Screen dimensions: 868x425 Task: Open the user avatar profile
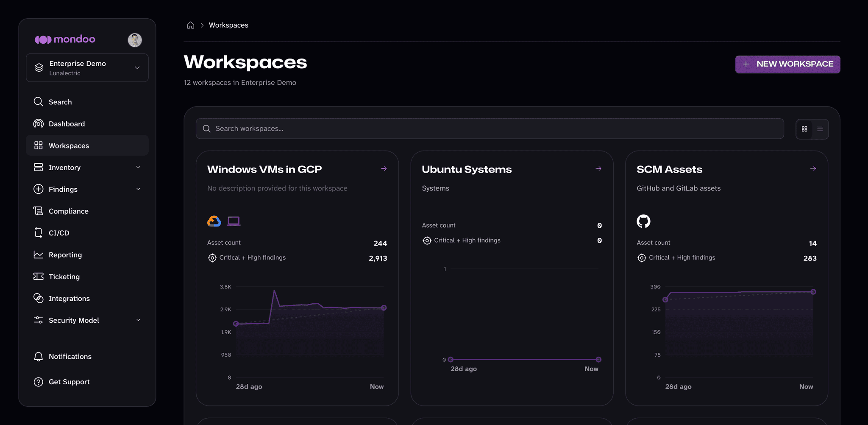tap(135, 40)
